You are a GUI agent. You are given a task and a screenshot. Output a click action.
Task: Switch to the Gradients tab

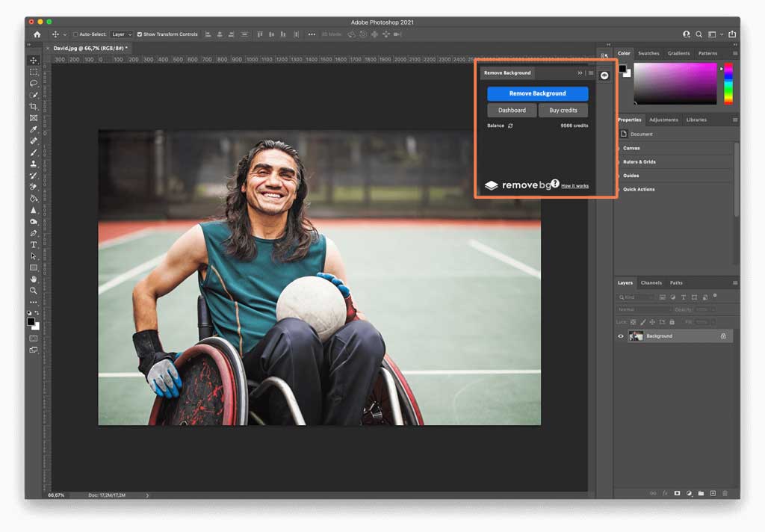[x=678, y=53]
